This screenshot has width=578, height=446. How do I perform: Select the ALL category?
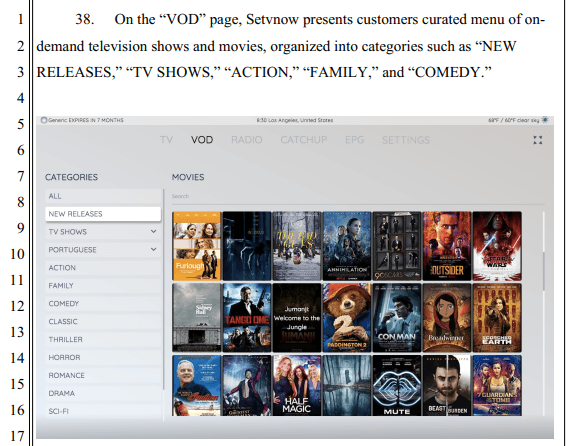point(103,196)
